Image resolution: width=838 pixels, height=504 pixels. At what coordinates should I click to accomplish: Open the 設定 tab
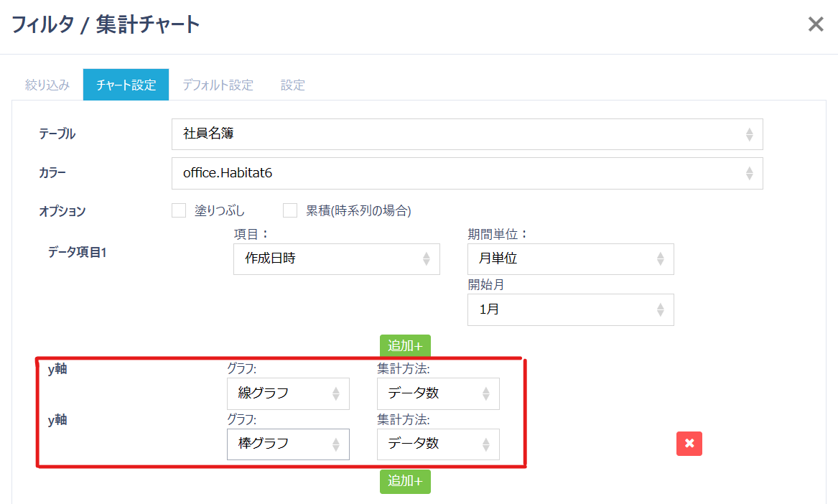293,85
